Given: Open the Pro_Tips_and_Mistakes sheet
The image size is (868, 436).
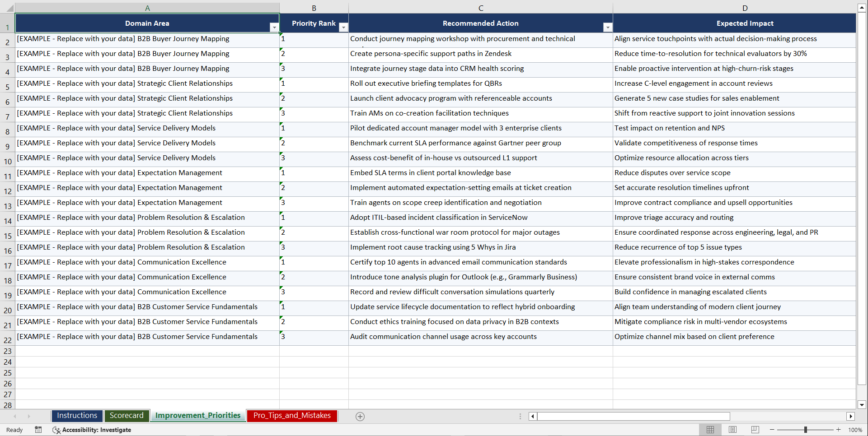Looking at the screenshot, I should coord(291,416).
